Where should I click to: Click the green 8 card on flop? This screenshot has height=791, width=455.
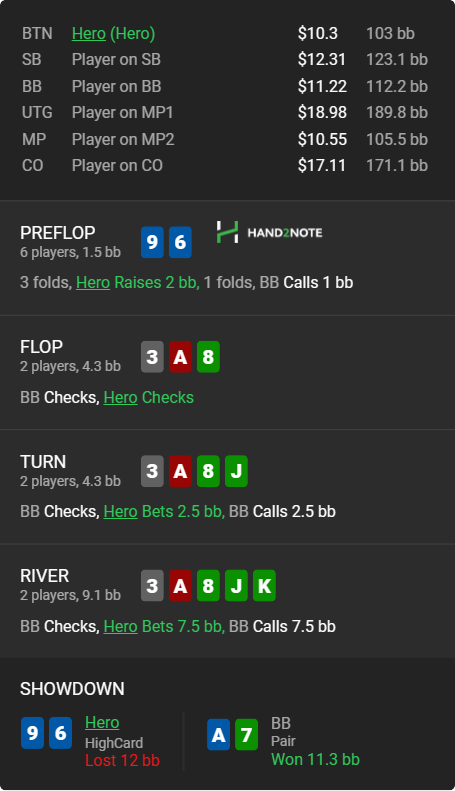[208, 357]
